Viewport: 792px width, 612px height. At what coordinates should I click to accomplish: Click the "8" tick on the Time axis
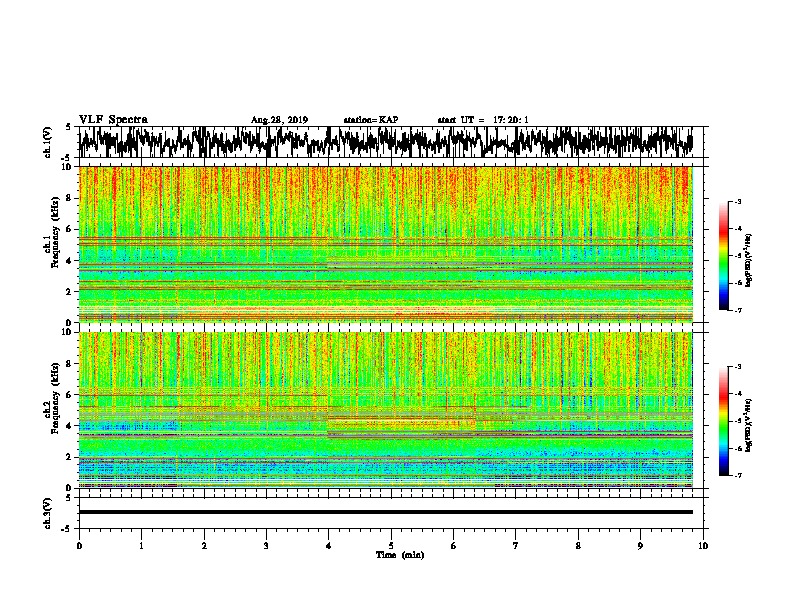pos(578,546)
